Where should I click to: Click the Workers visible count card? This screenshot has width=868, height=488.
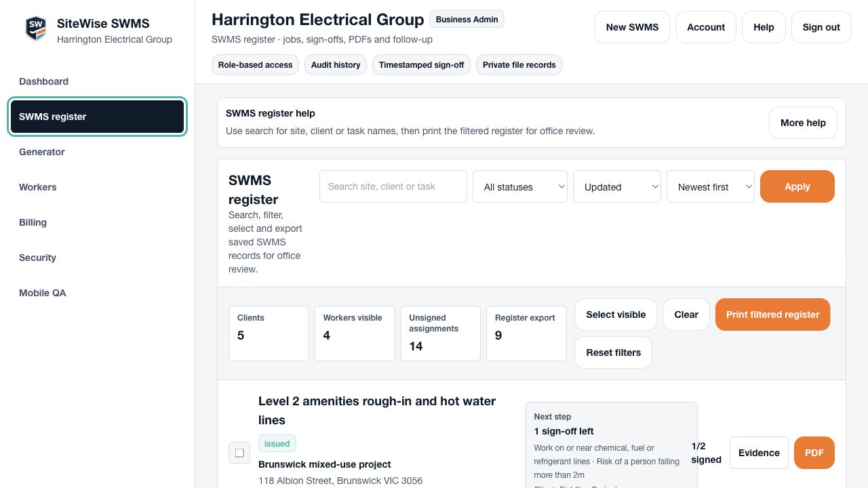355,333
